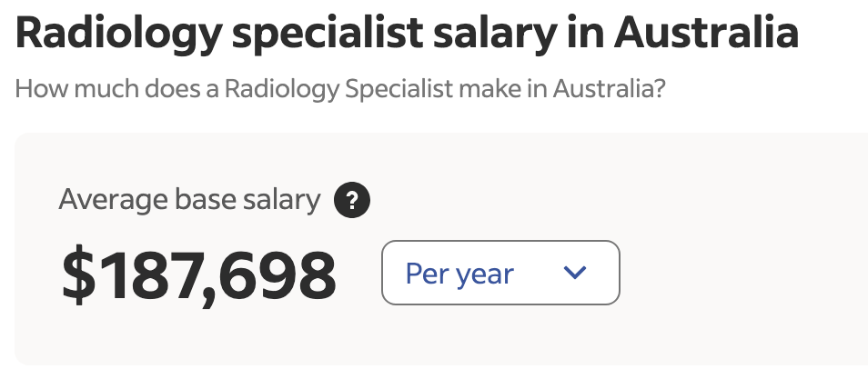Show the question mark tooltip for base salary

[352, 200]
